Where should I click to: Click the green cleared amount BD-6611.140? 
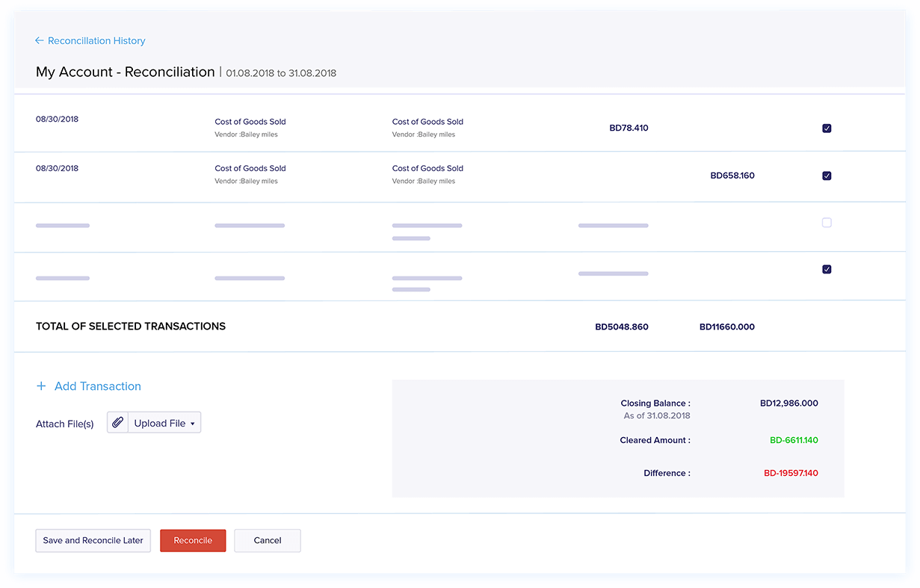pyautogui.click(x=794, y=440)
